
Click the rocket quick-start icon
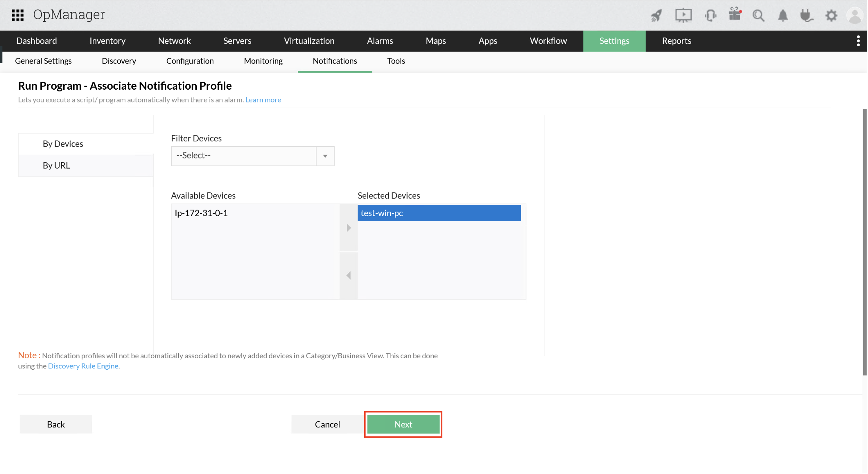coord(656,15)
